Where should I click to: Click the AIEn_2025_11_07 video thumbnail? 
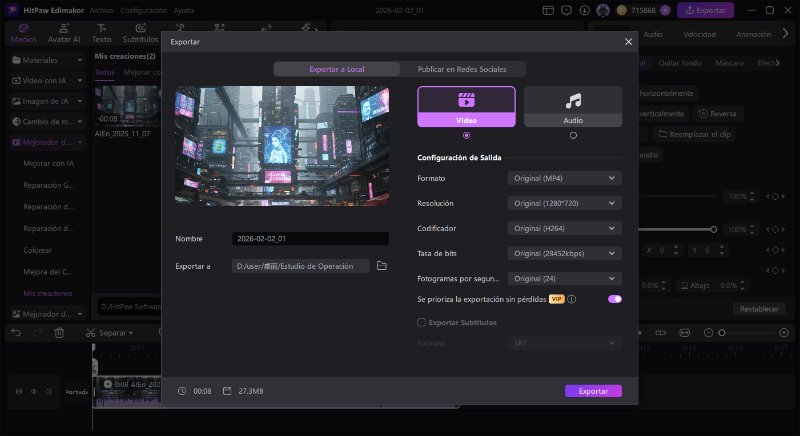pyautogui.click(x=128, y=106)
